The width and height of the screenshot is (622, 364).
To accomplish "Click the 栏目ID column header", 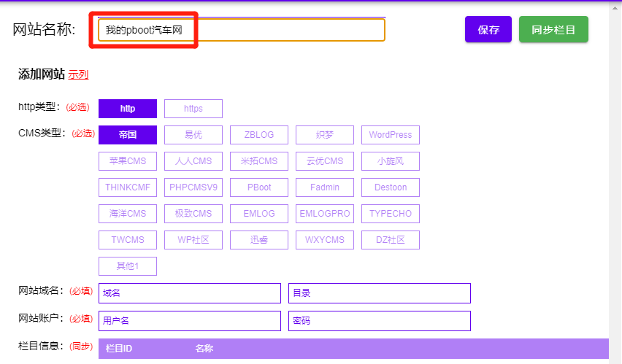I will click(x=118, y=349).
